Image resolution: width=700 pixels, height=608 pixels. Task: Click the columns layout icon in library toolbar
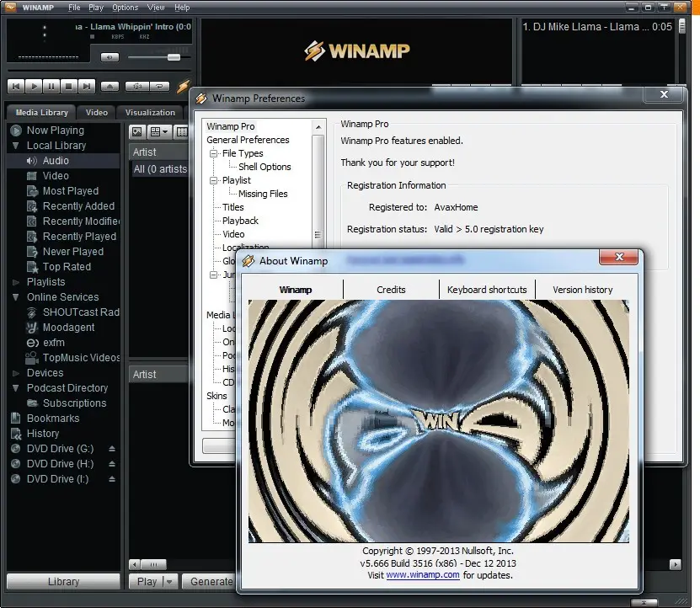coord(182,131)
